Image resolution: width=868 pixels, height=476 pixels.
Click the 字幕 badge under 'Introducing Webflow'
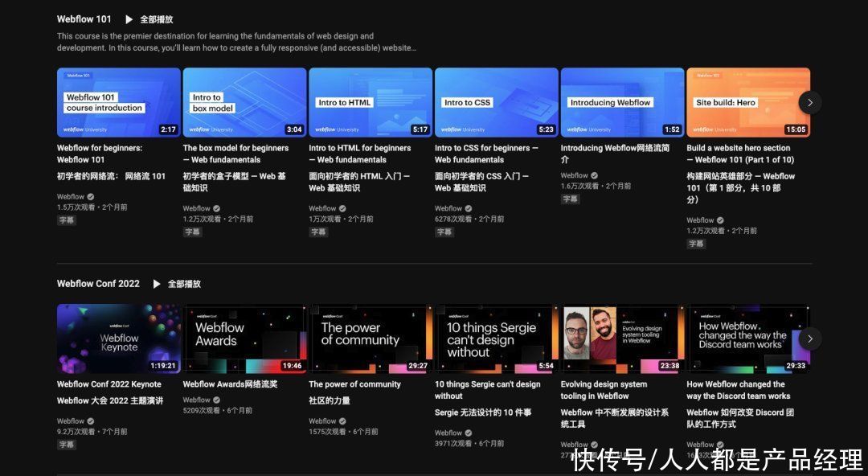570,199
